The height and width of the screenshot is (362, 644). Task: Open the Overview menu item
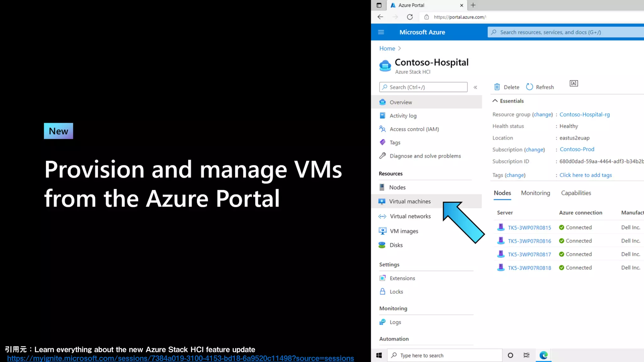(x=426, y=102)
